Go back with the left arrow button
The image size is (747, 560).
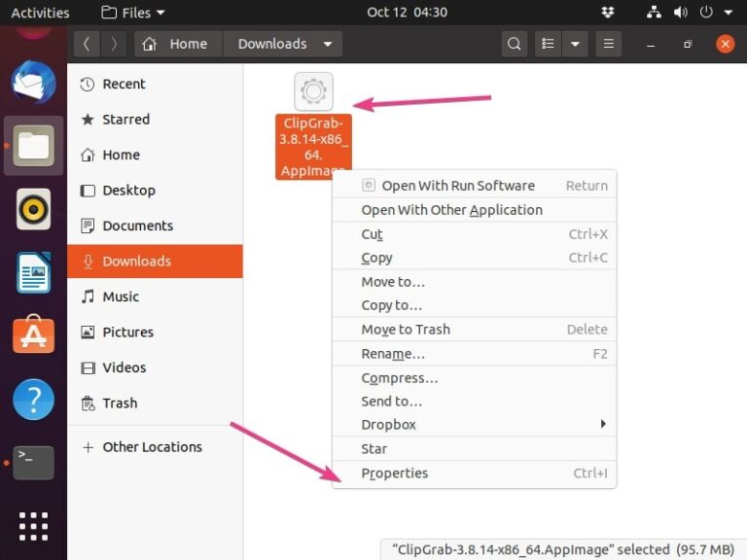point(87,44)
